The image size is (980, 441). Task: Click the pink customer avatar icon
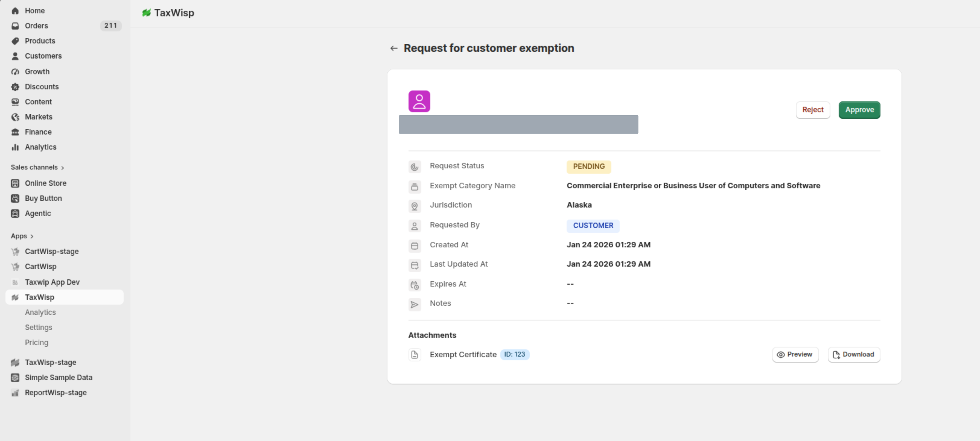419,101
